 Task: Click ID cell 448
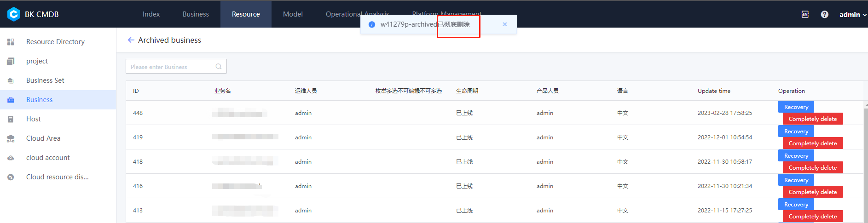(x=138, y=113)
